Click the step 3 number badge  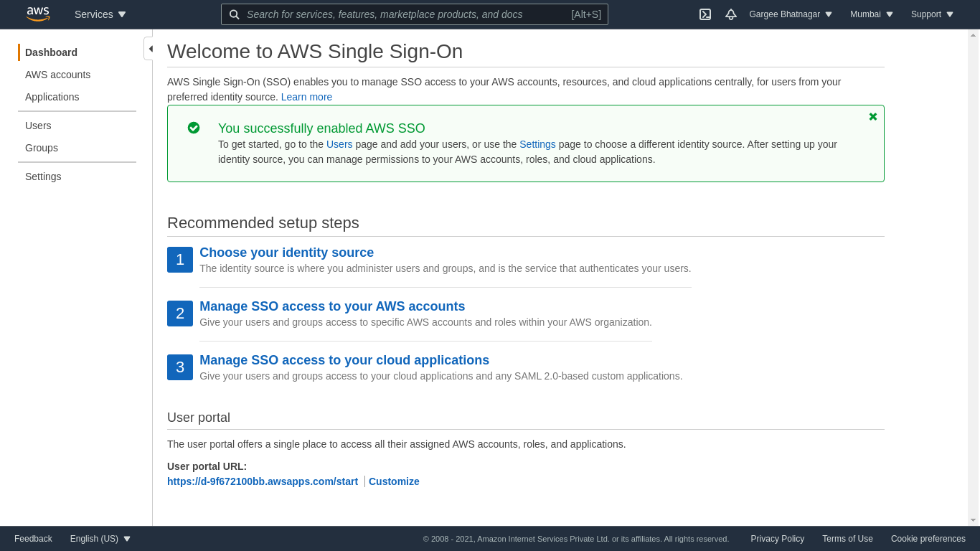tap(180, 367)
